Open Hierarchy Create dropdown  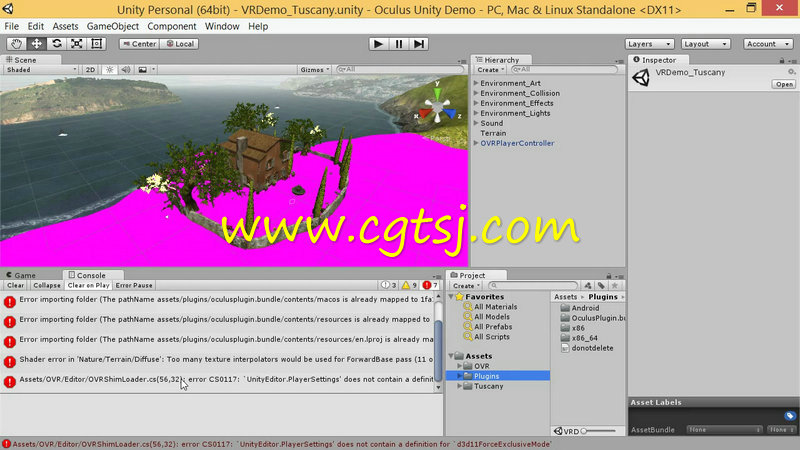(x=490, y=69)
